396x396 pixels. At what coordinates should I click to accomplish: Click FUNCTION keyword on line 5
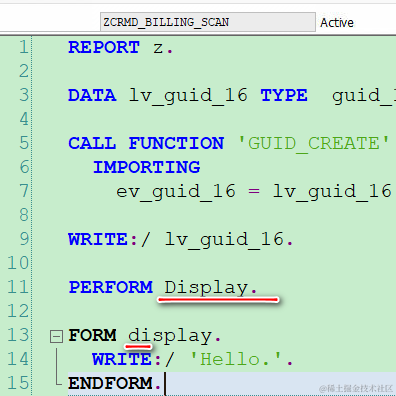pos(176,143)
